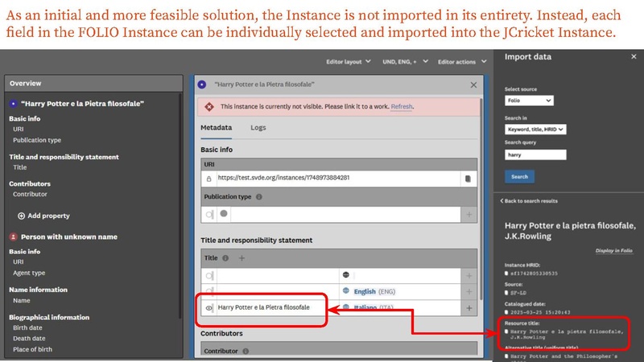
Task: Open the Select source Folio dropdown
Action: point(529,101)
